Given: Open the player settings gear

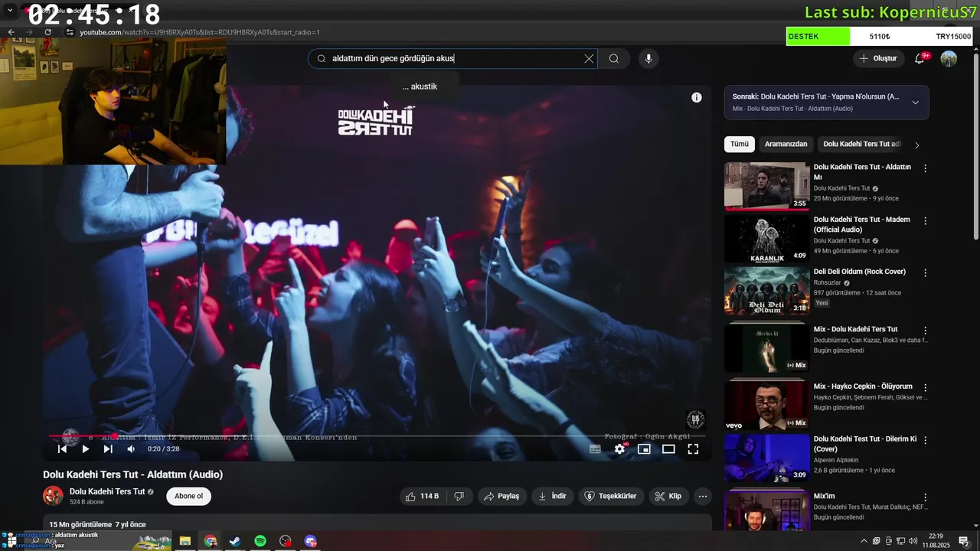Looking at the screenshot, I should point(619,449).
